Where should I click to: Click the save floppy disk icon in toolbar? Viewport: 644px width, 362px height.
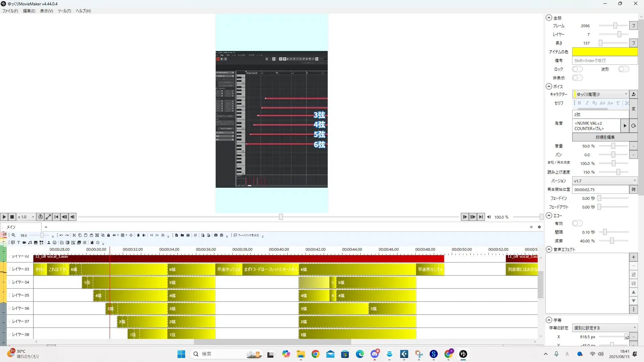[x=188, y=235]
